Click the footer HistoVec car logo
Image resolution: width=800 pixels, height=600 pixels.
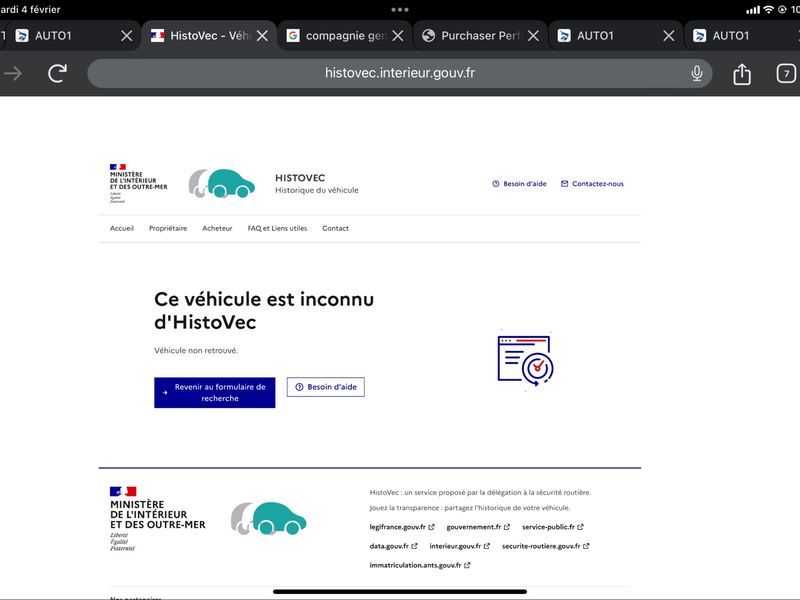(x=268, y=518)
